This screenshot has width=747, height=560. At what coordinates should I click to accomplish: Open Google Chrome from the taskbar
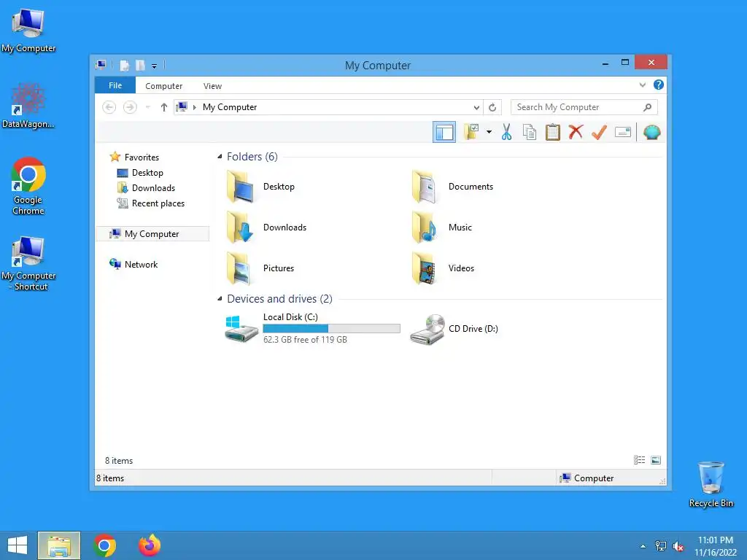105,545
